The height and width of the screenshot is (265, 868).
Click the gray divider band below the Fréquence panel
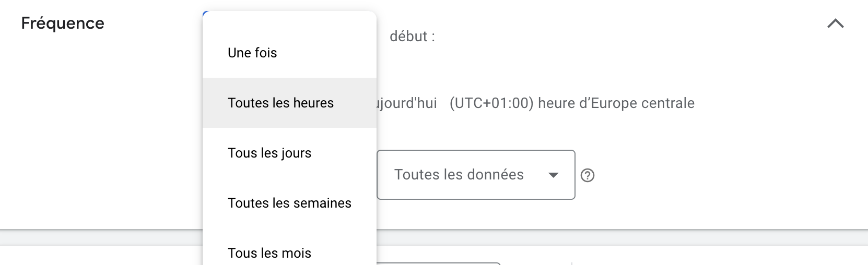[x=627, y=237]
